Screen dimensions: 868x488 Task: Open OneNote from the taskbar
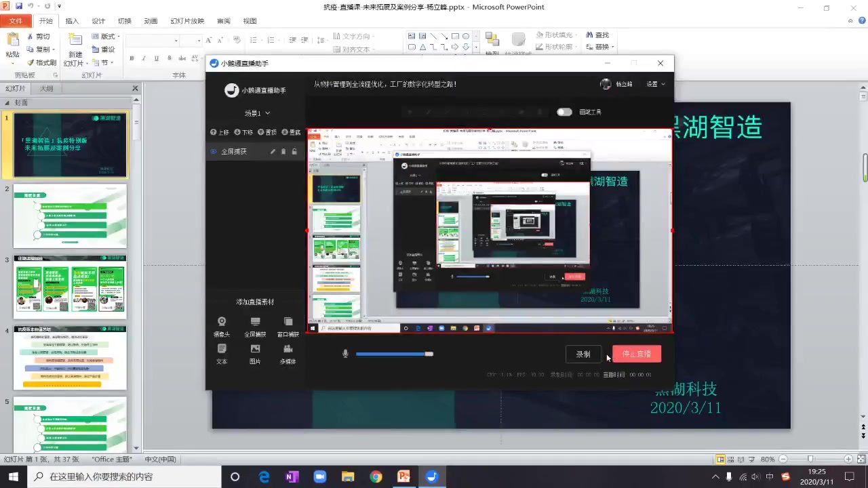(x=292, y=476)
